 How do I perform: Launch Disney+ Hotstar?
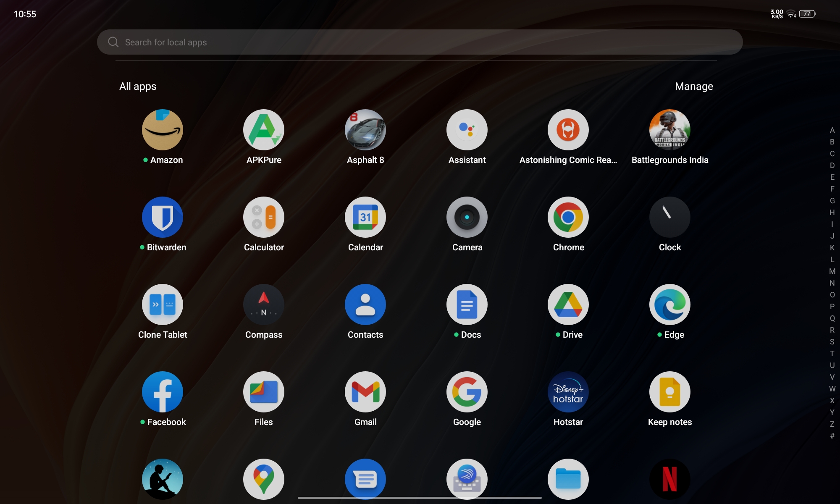point(568,392)
